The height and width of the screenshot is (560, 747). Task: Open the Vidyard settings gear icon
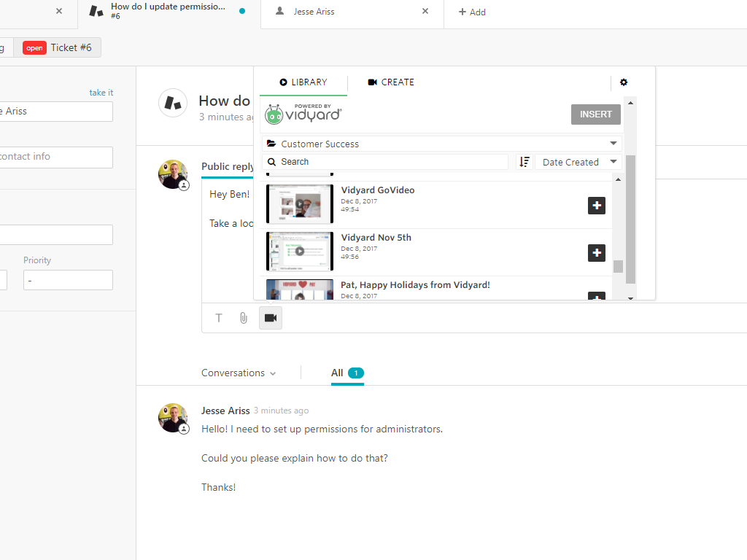tap(623, 82)
